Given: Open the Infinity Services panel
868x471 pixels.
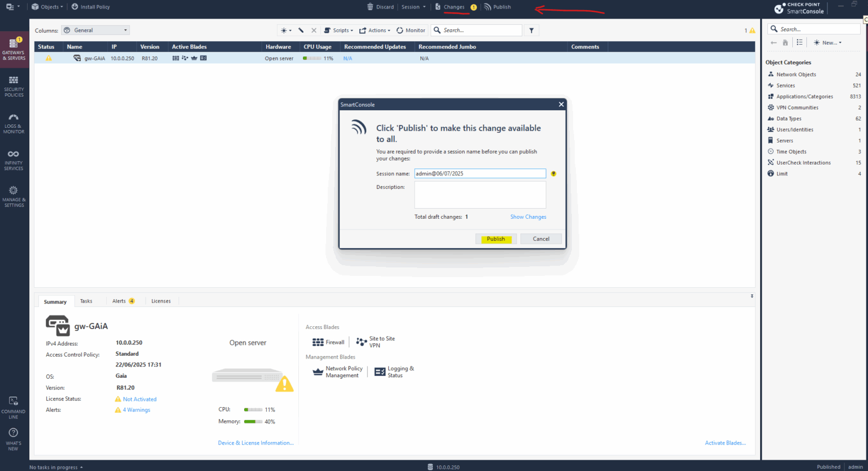Looking at the screenshot, I should (x=14, y=159).
